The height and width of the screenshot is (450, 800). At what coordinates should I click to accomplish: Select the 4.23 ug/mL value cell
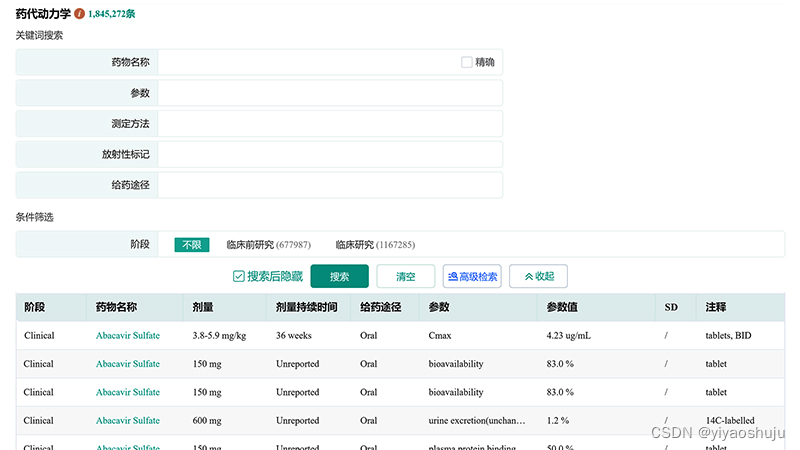568,336
